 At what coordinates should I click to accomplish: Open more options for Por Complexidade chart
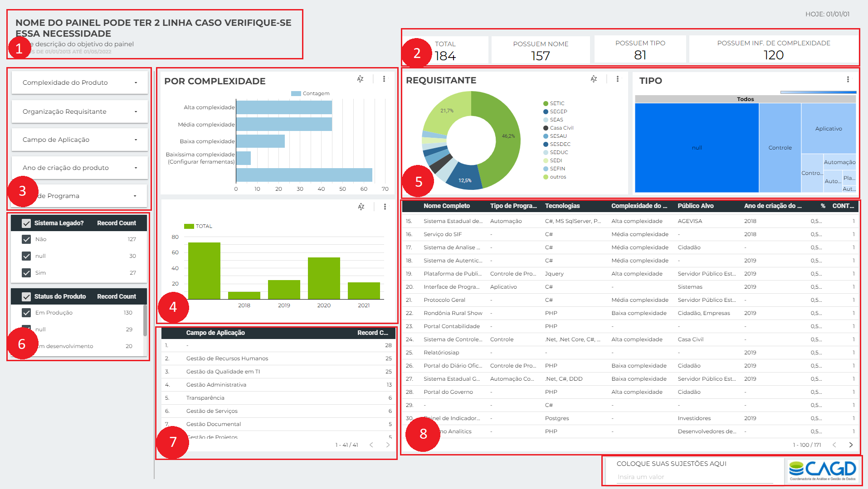pyautogui.click(x=384, y=79)
